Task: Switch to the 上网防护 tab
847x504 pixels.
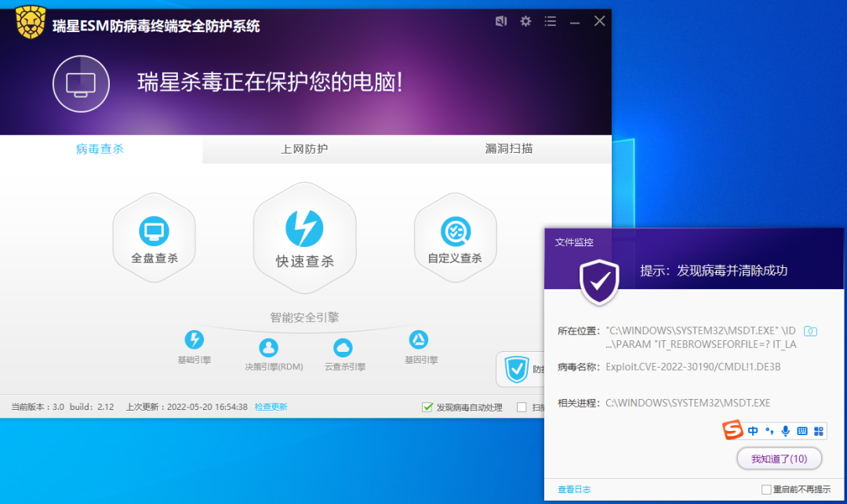Action: pos(304,149)
